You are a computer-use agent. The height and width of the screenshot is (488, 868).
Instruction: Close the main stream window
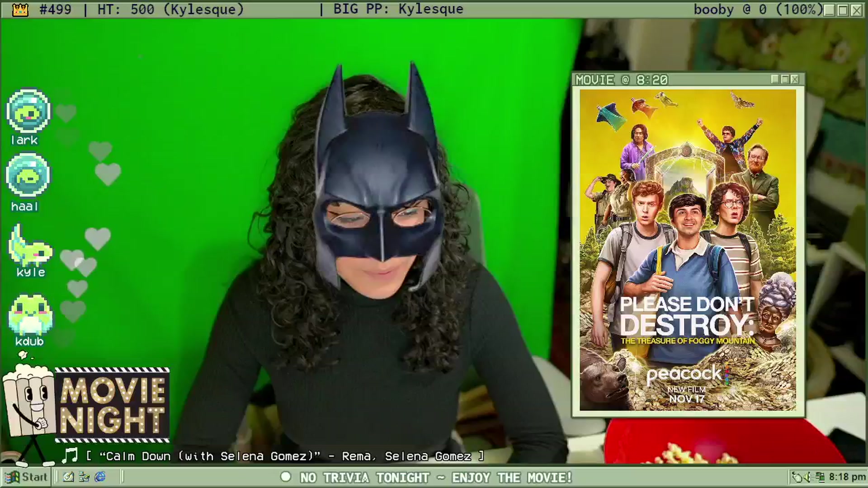click(856, 10)
